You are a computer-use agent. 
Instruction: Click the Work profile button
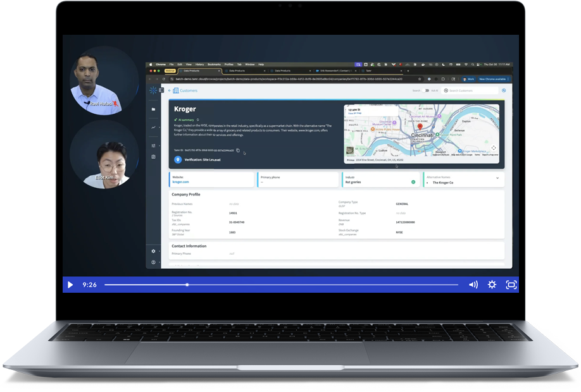pyautogui.click(x=468, y=79)
